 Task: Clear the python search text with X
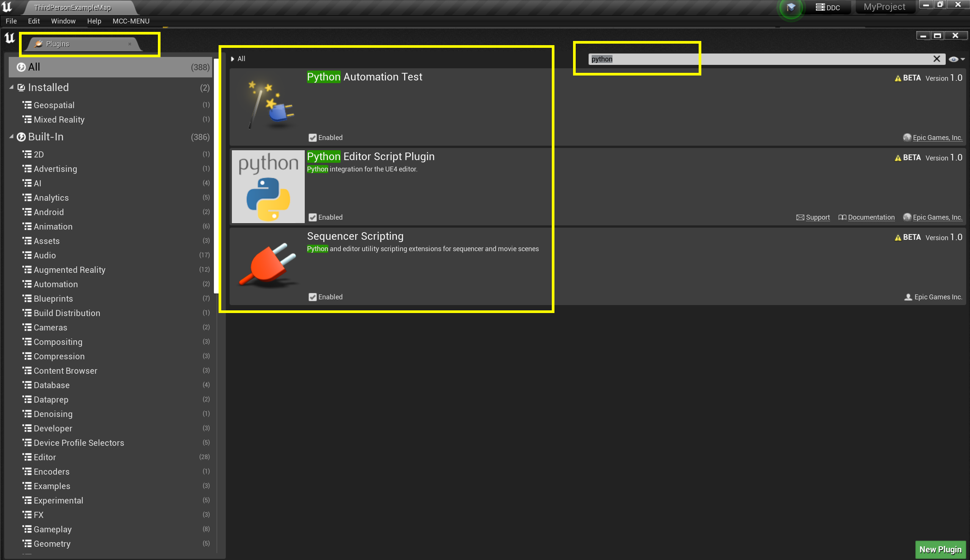pyautogui.click(x=937, y=59)
